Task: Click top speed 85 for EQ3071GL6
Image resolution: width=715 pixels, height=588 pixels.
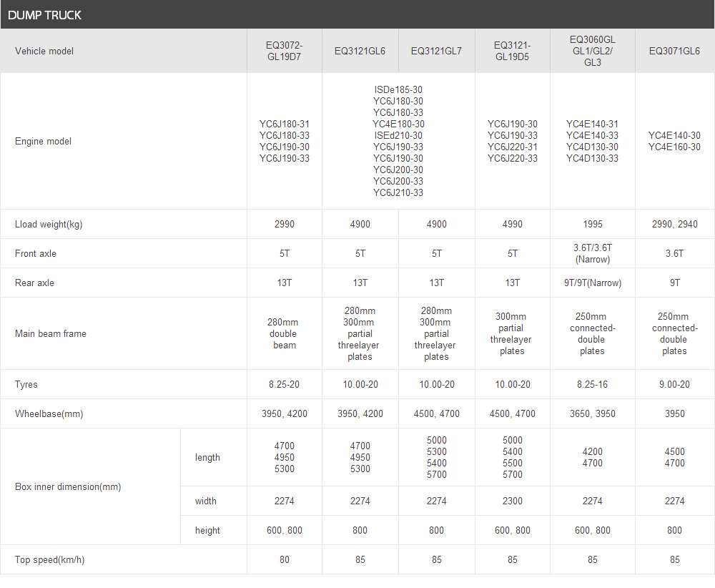Action: (x=674, y=559)
